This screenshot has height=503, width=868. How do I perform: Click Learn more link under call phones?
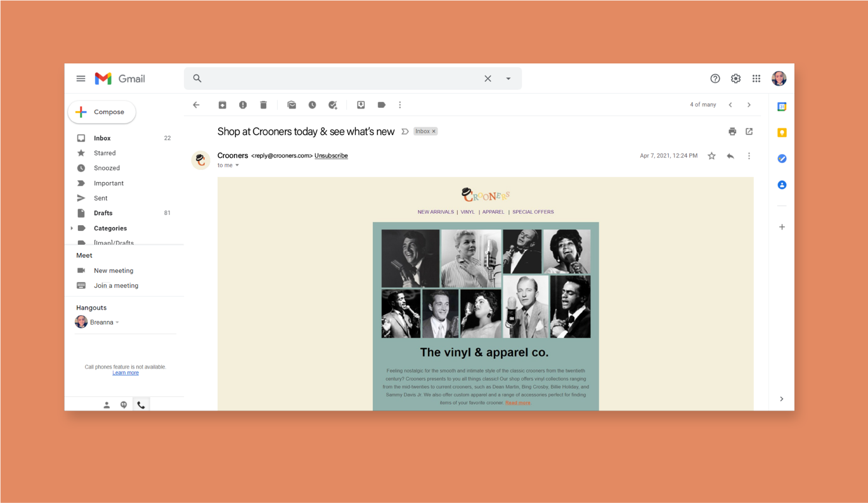[x=126, y=373]
